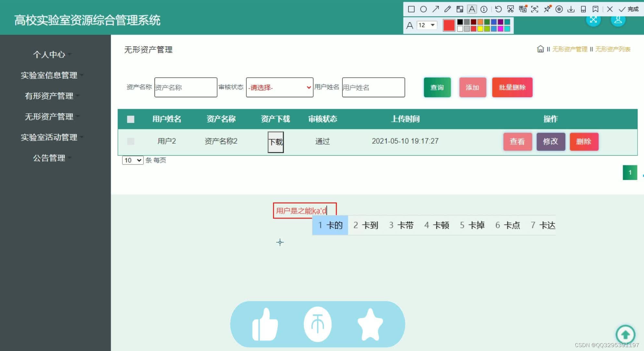Click the fullscreen toggle icon in the header
The width and height of the screenshot is (644, 351).
pyautogui.click(x=593, y=20)
